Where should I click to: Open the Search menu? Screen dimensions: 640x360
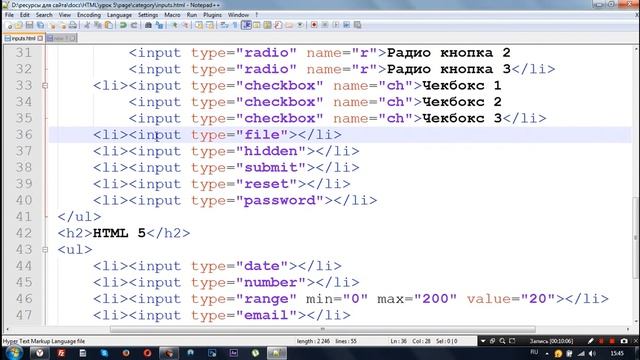tap(44, 15)
